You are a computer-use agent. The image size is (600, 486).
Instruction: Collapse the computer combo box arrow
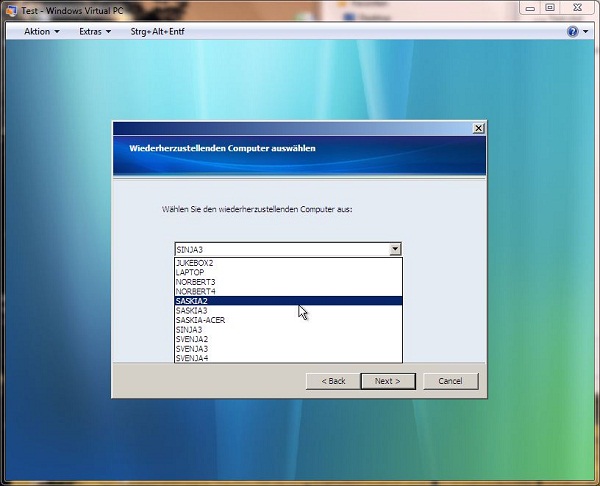point(395,249)
